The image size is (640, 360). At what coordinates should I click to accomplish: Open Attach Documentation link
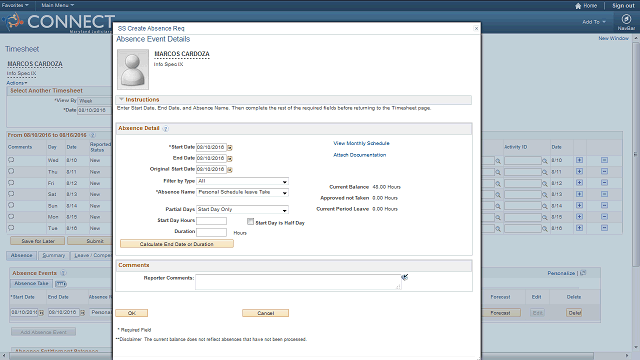(360, 155)
